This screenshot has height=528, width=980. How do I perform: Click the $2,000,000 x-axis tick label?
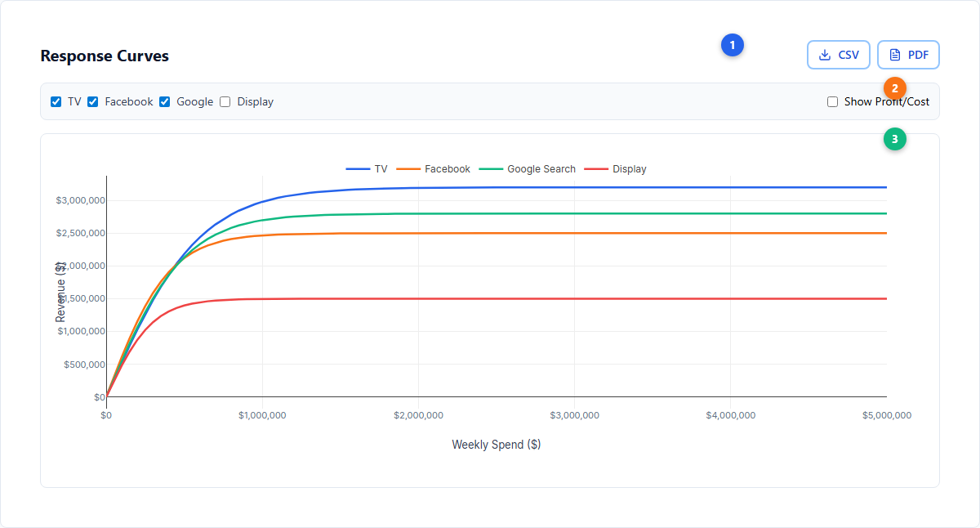click(418, 415)
